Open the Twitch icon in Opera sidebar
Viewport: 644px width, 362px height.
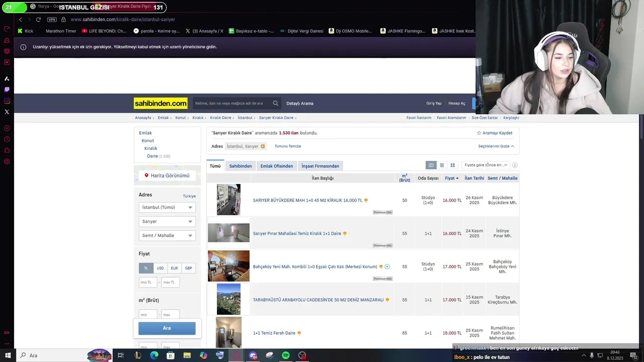tap(7, 89)
